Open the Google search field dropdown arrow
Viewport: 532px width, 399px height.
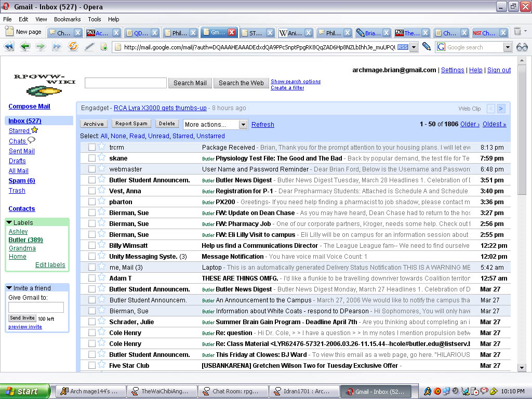pyautogui.click(x=508, y=47)
